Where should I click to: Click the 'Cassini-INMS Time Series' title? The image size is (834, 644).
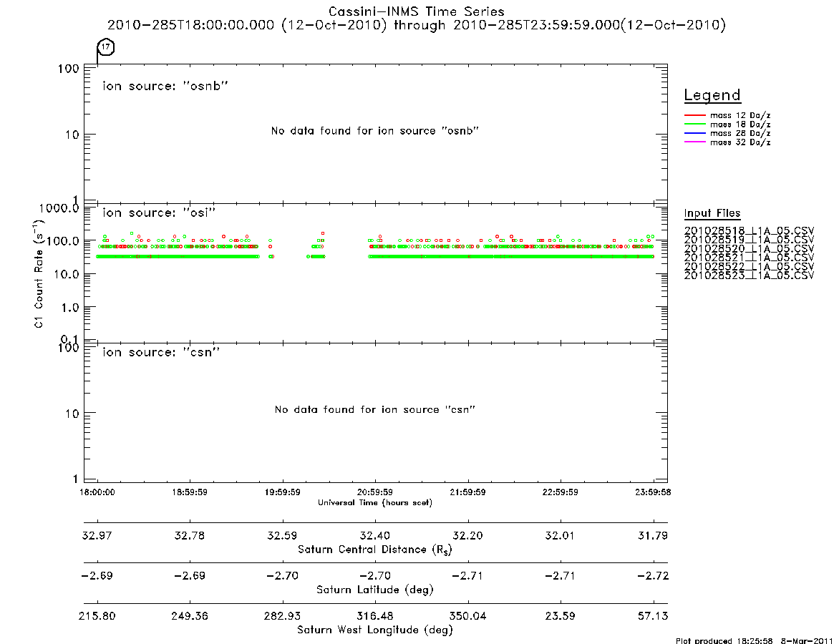pos(417,11)
